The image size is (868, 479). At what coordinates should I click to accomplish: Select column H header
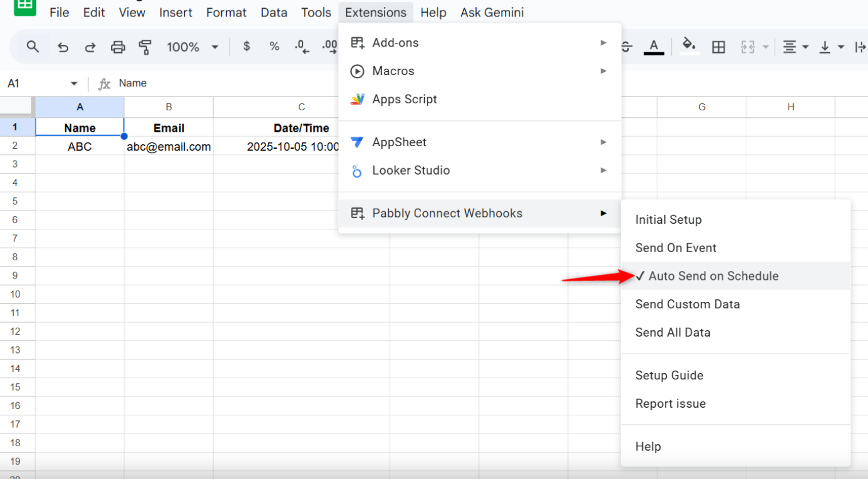tap(790, 107)
